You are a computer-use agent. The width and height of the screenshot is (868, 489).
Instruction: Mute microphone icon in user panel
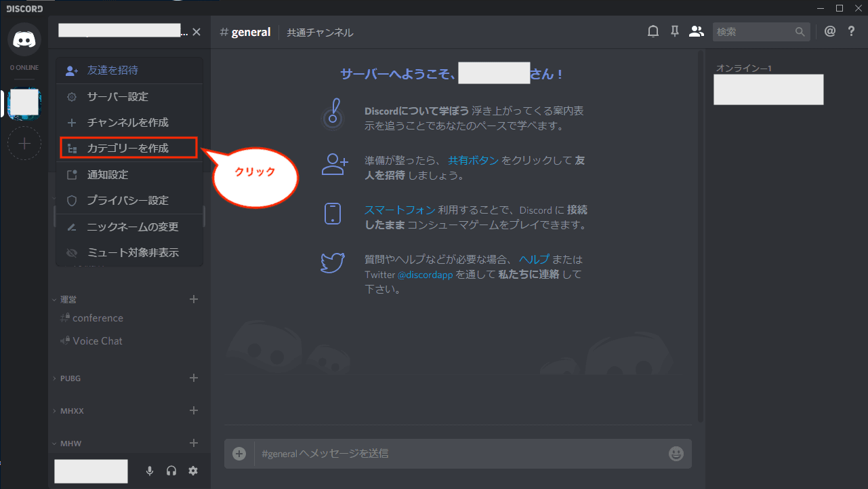click(150, 471)
